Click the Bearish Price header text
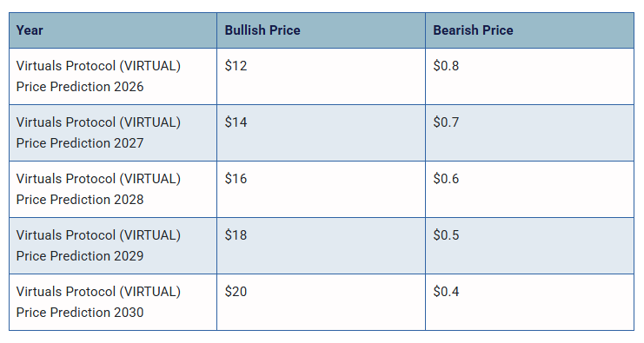Image resolution: width=644 pixels, height=343 pixels. coord(473,30)
